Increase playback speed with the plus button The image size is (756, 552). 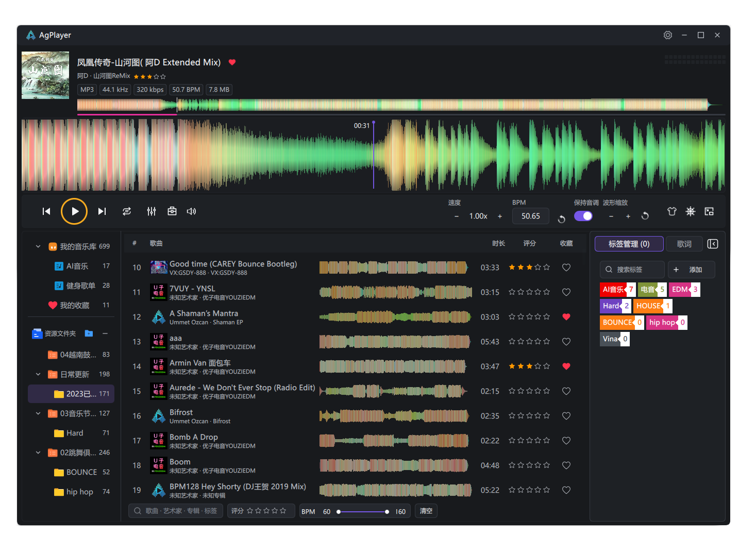pos(500,216)
